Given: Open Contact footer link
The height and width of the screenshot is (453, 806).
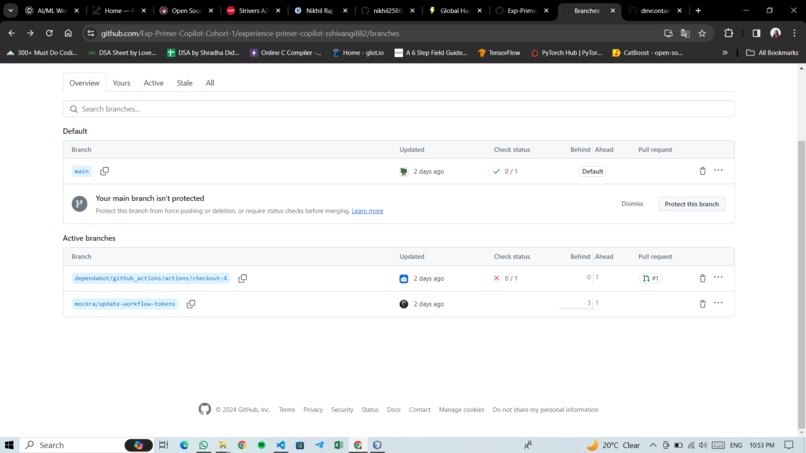Looking at the screenshot, I should click(419, 410).
